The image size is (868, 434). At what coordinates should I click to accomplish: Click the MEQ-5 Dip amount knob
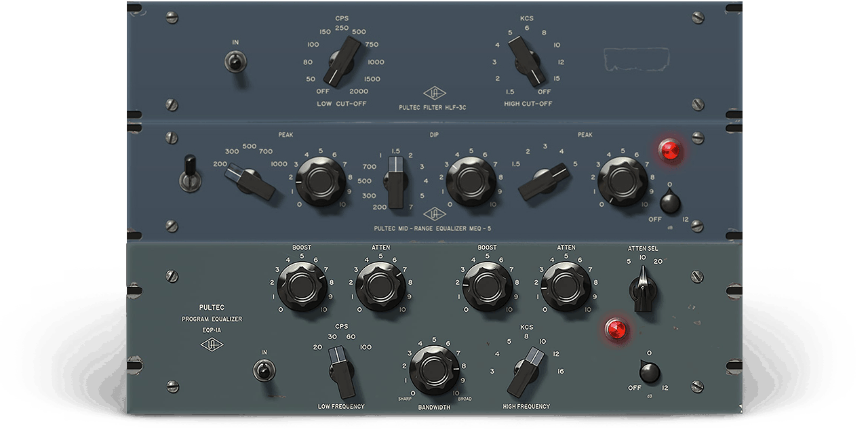(471, 182)
